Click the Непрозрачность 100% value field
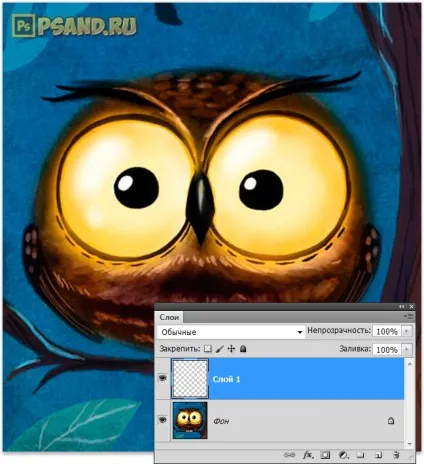Image resolution: width=424 pixels, height=464 pixels. pos(387,331)
